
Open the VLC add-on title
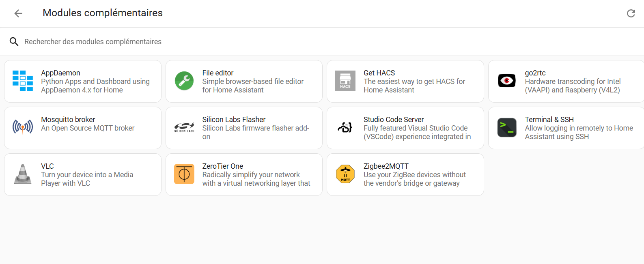pos(47,166)
